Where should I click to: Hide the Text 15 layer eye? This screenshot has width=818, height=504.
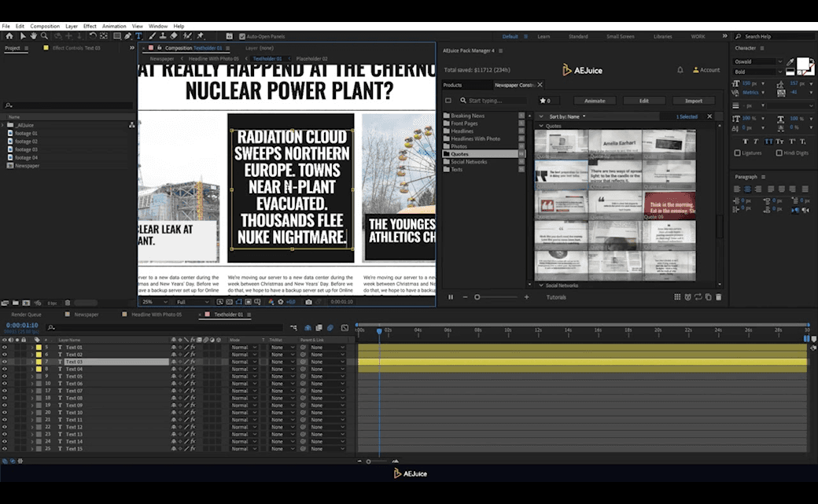click(x=5, y=449)
